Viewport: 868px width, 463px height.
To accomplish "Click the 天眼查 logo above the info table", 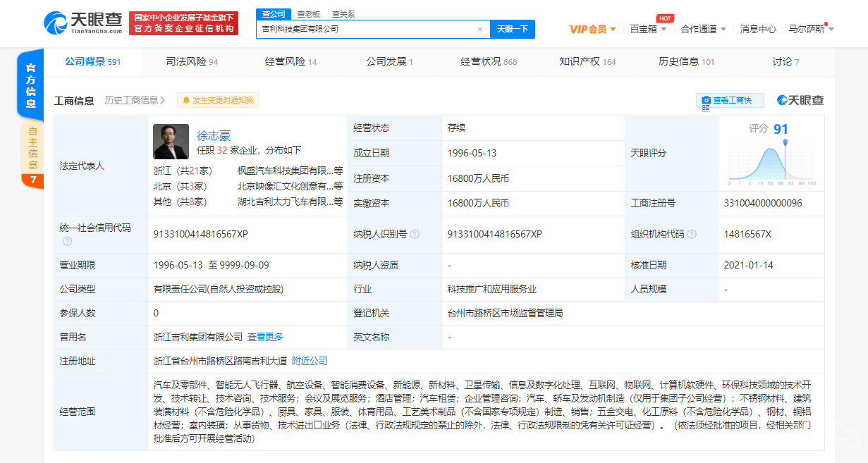I will (801, 100).
